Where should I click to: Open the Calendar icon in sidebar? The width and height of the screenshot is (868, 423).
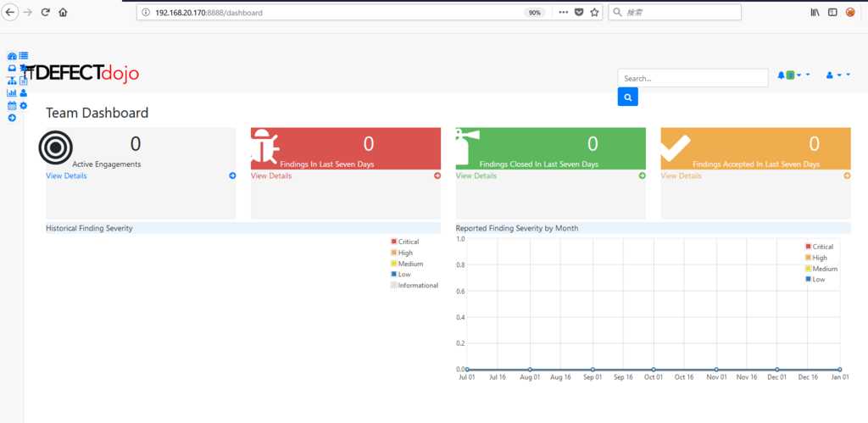pos(12,106)
